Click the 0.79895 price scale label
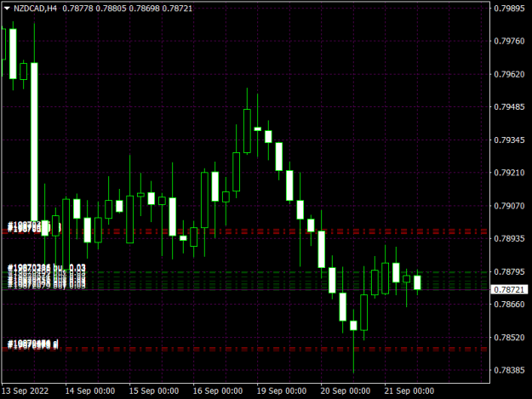 509,9
